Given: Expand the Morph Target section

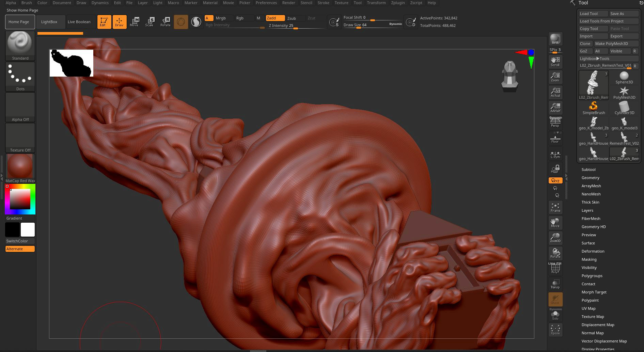Looking at the screenshot, I should 594,292.
